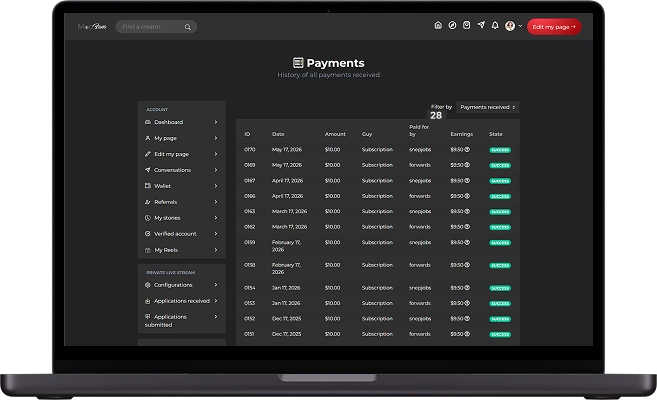
Task: Click the site logo in header
Action: click(92, 26)
